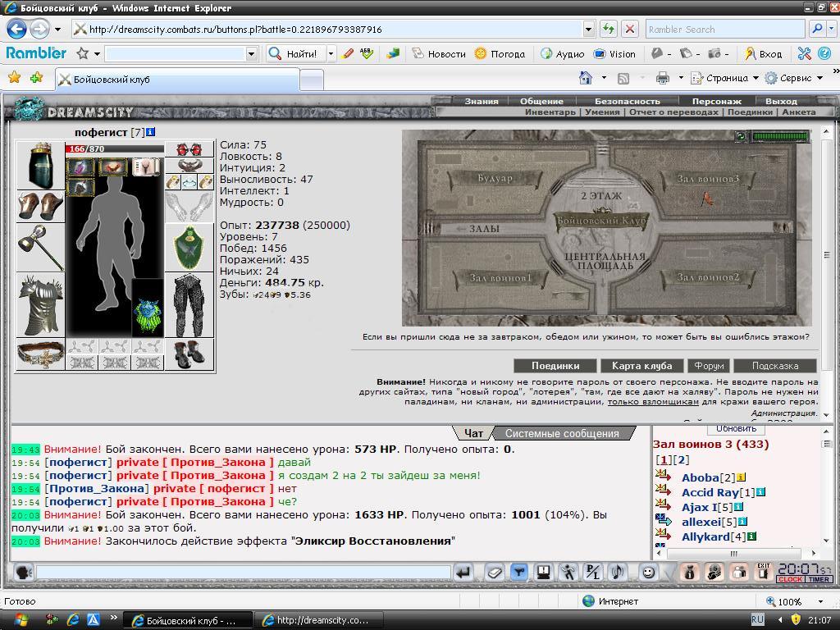
Task: Click the IE refresh page icon
Action: coord(608,29)
